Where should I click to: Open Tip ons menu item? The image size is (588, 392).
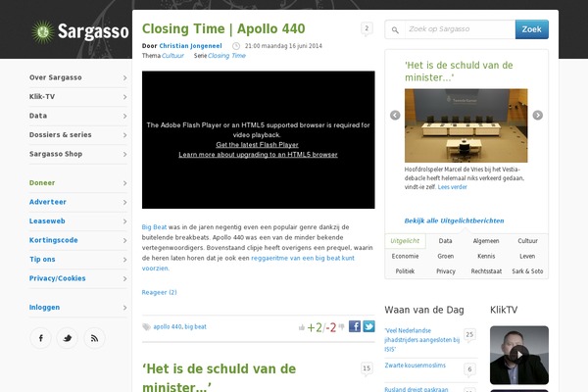(x=78, y=260)
